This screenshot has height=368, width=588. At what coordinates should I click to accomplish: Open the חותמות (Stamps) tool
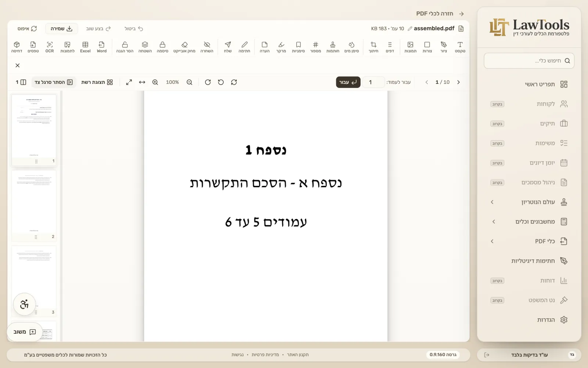pyautogui.click(x=333, y=47)
